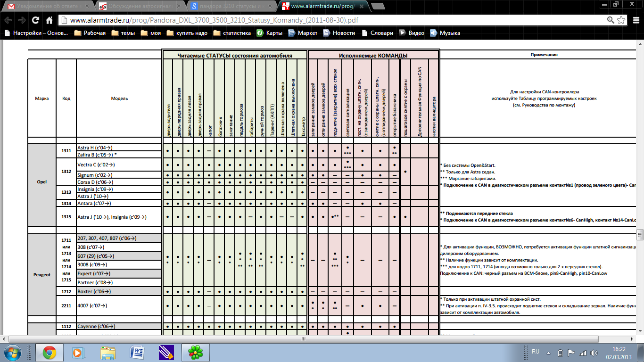This screenshot has height=362, width=644.
Task: Open the Видео bookmark
Action: [x=412, y=33]
